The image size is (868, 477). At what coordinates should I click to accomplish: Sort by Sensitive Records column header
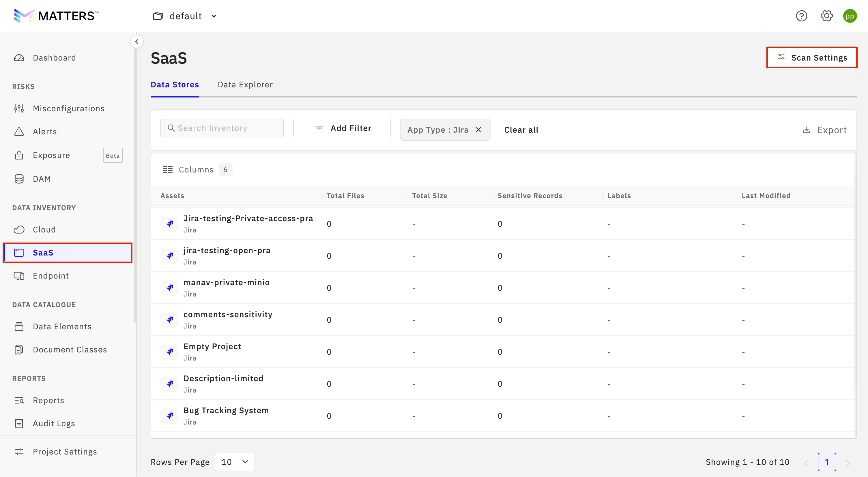point(530,196)
